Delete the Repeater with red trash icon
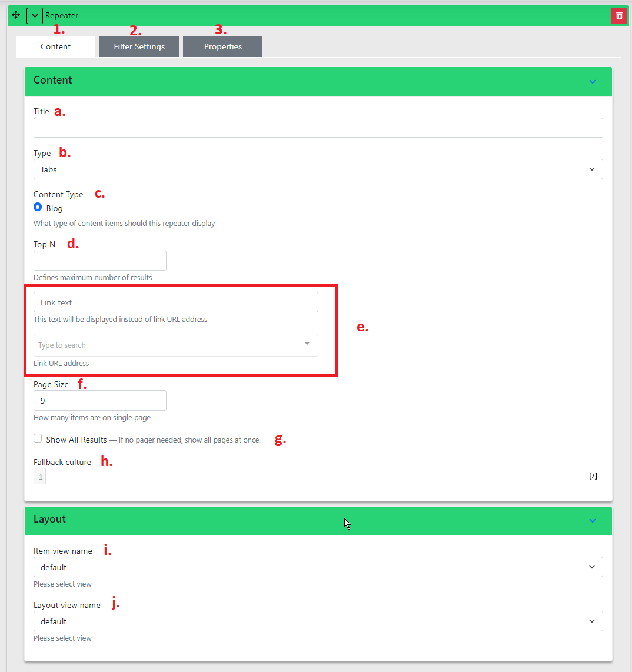This screenshot has width=632, height=672. (618, 16)
